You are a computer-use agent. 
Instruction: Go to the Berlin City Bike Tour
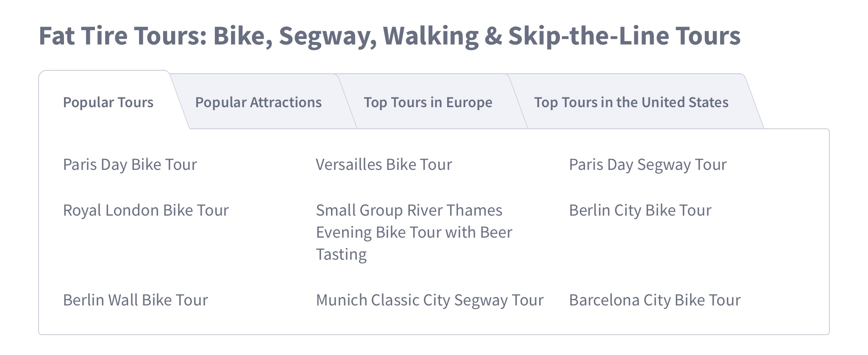(640, 211)
